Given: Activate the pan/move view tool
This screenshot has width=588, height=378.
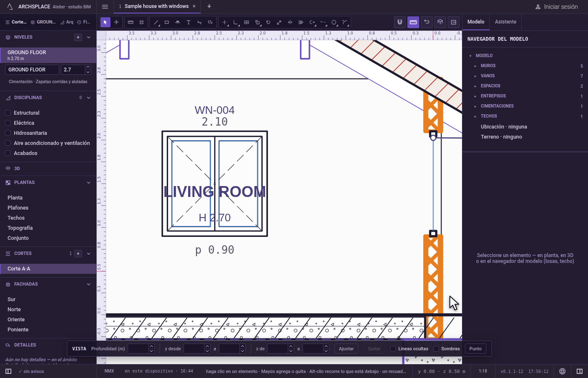Looking at the screenshot, I should coord(116,22).
